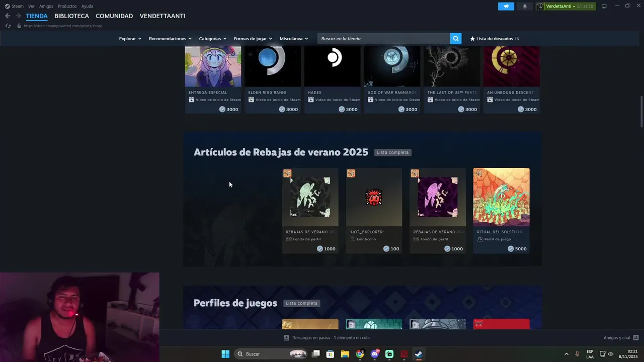The width and height of the screenshot is (644, 362).
Task: Click the ESP LAA language indicator
Action: pyautogui.click(x=590, y=354)
